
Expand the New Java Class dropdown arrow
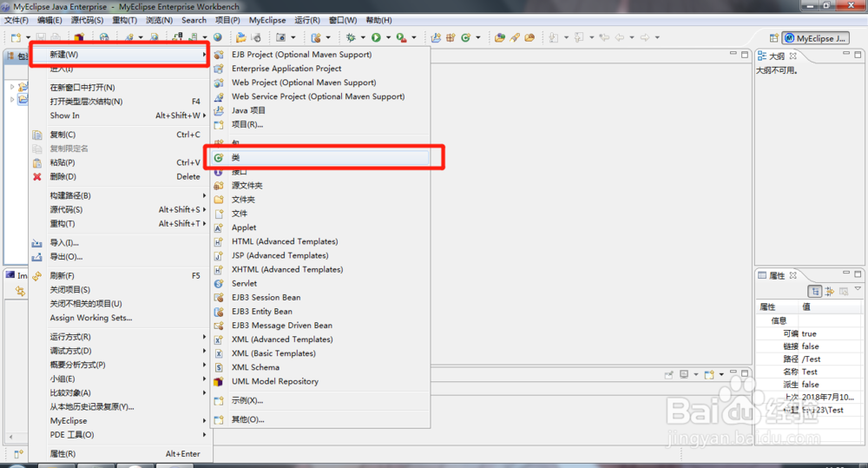click(x=477, y=37)
